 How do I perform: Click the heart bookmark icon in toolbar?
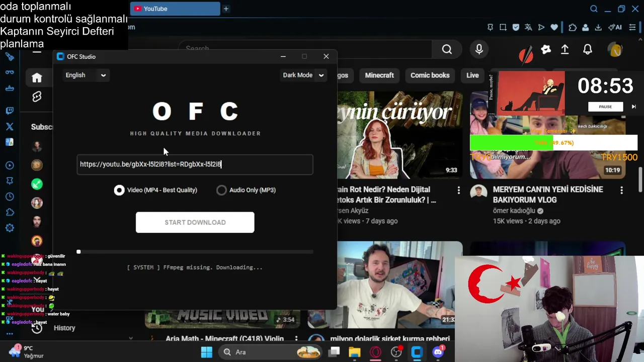click(554, 27)
